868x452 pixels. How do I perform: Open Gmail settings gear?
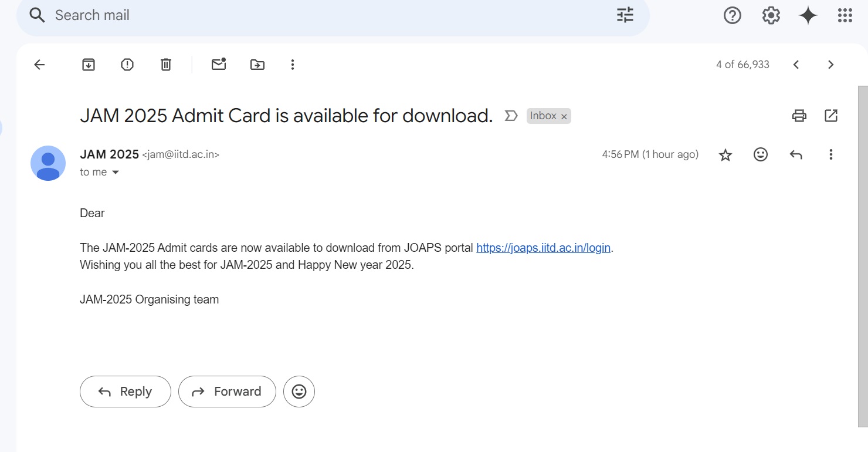[x=770, y=15]
